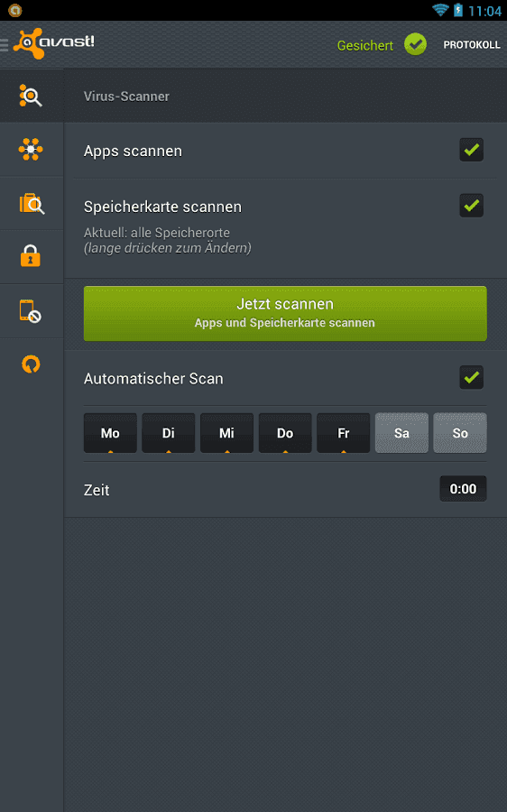Enable the Sa weekday button
507x812 pixels.
coord(401,433)
